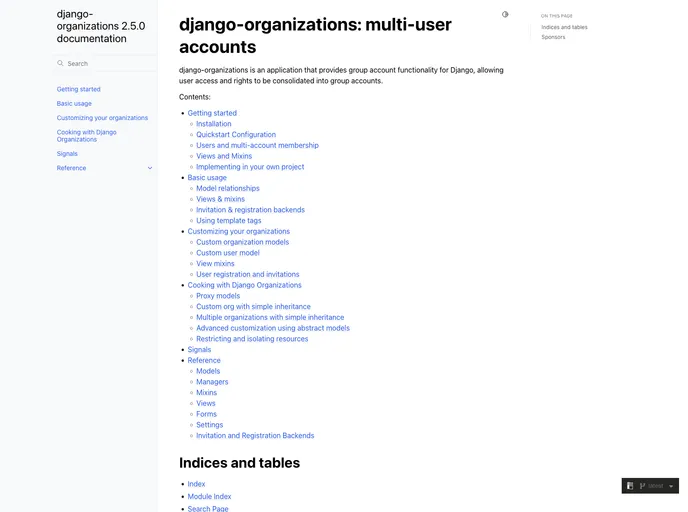Screen dimensions: 688x512
Task: Open Customizing your organizations in sidebar
Action: tap(102, 118)
